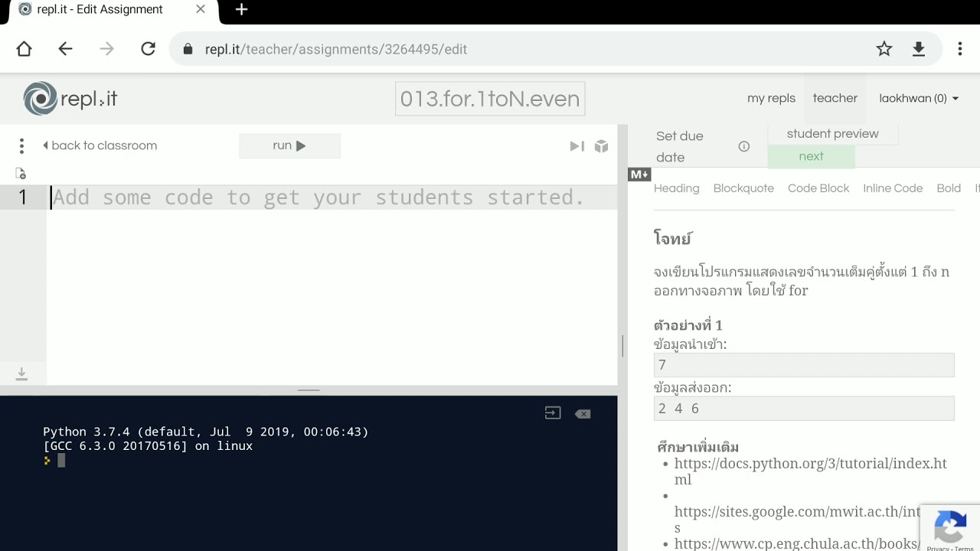
Task: Insert a Code Block
Action: pyautogui.click(x=818, y=188)
